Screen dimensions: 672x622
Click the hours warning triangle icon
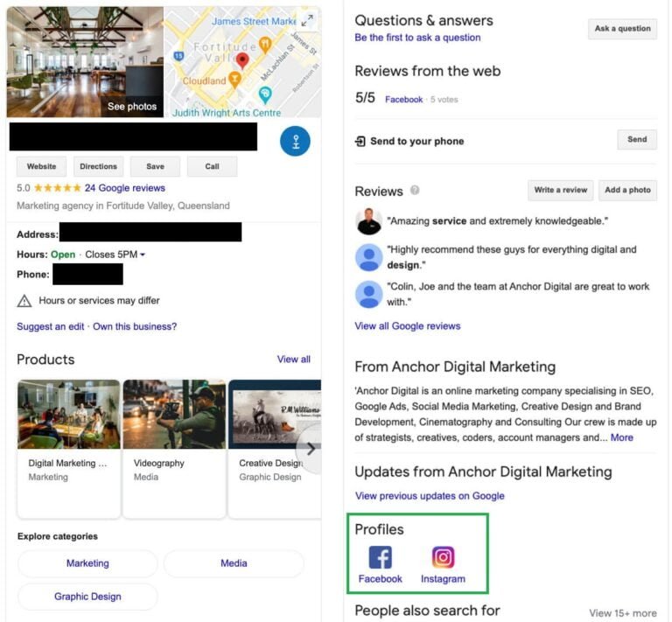pyautogui.click(x=24, y=301)
